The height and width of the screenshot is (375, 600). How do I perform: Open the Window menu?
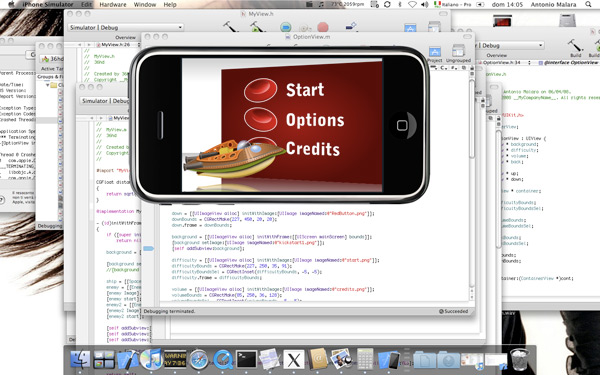pos(145,5)
